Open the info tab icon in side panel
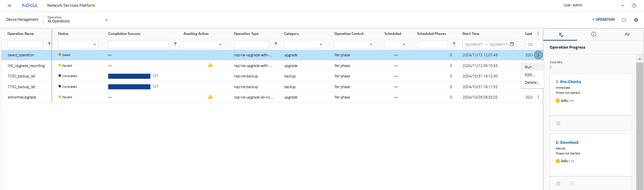The width and height of the screenshot is (644, 190). [x=593, y=34]
